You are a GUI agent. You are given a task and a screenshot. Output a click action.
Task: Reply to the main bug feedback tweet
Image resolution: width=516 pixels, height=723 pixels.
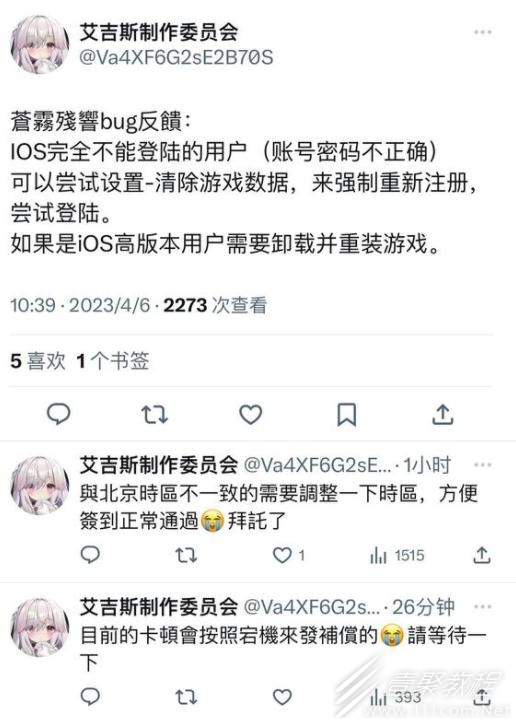(x=59, y=414)
